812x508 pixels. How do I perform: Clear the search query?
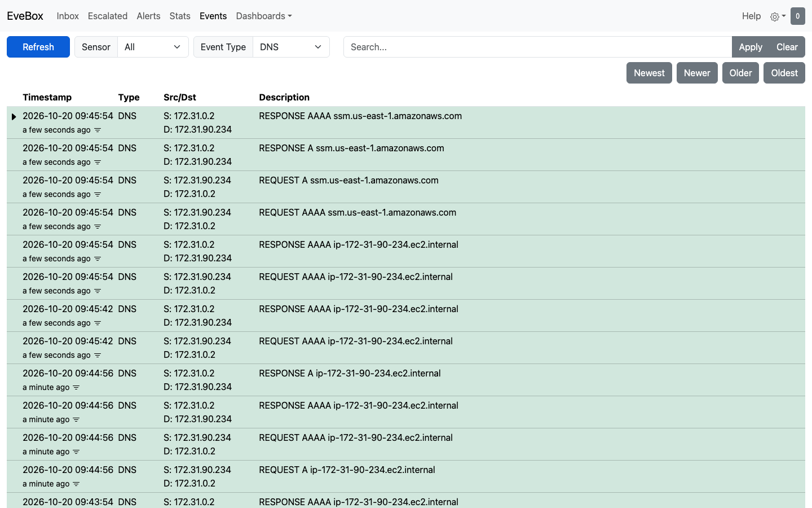point(787,47)
